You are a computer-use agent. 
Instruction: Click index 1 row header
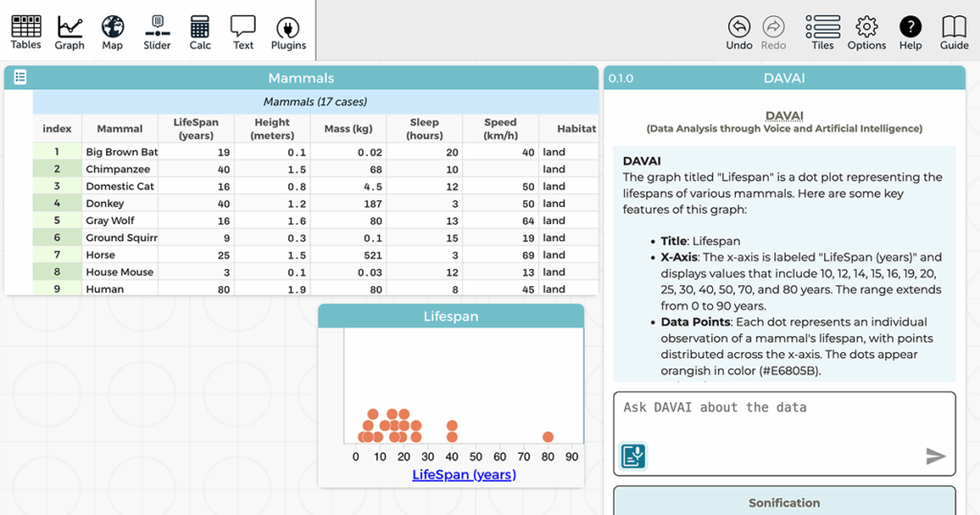tap(56, 152)
